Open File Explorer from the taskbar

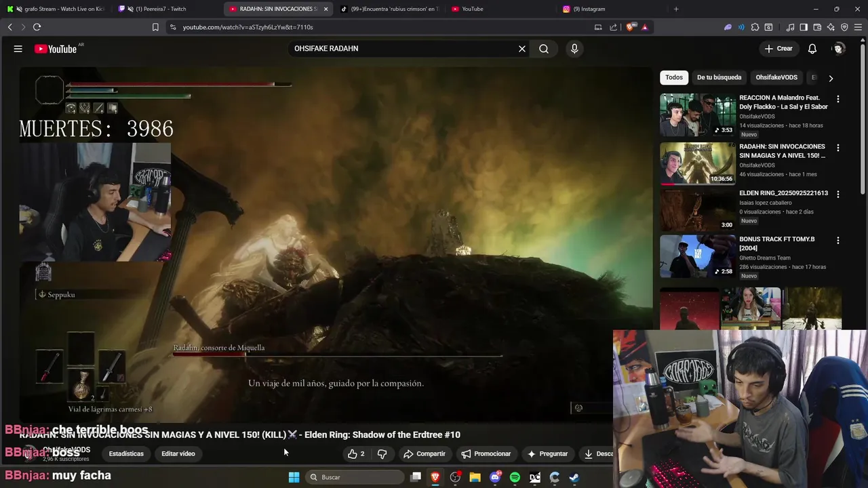[x=475, y=477]
